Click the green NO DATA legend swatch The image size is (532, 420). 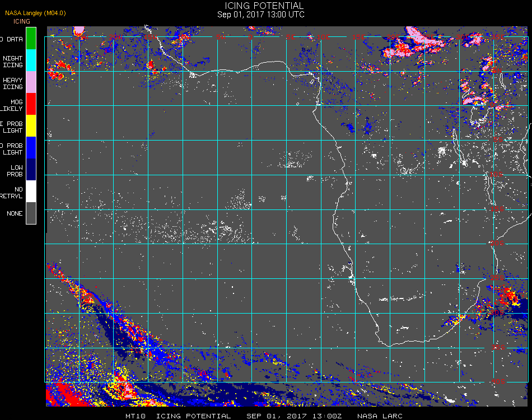(31, 38)
